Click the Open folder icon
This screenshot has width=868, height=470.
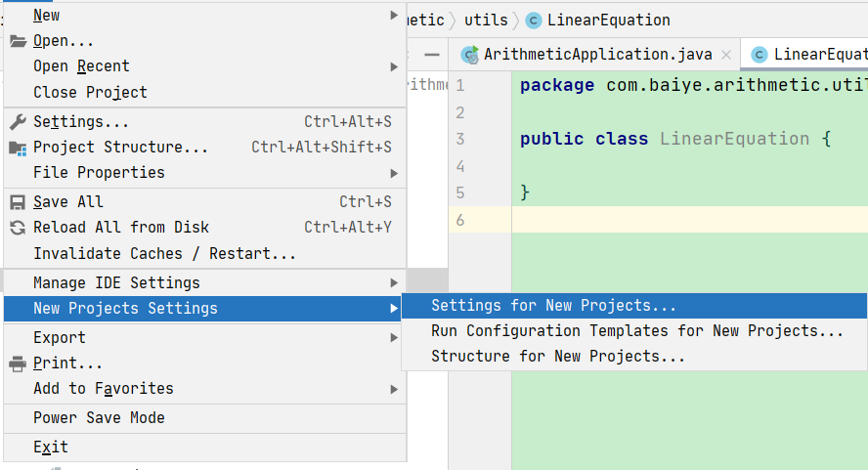[x=18, y=41]
